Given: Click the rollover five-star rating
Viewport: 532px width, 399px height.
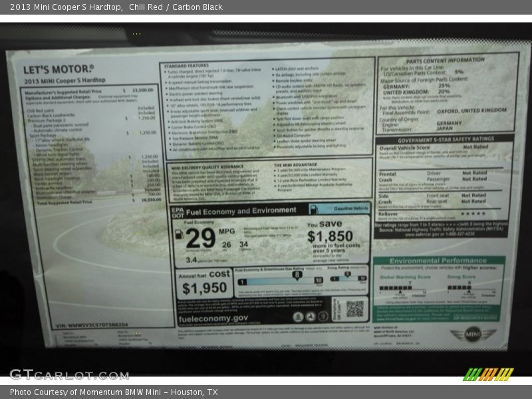Looking at the screenshot, I should (473, 213).
